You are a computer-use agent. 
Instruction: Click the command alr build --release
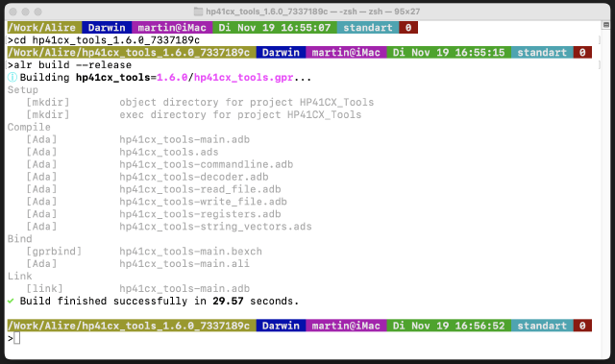tap(73, 65)
